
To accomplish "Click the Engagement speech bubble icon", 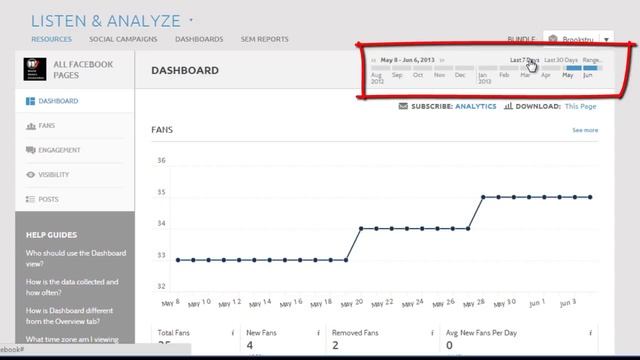I will pos(31,150).
